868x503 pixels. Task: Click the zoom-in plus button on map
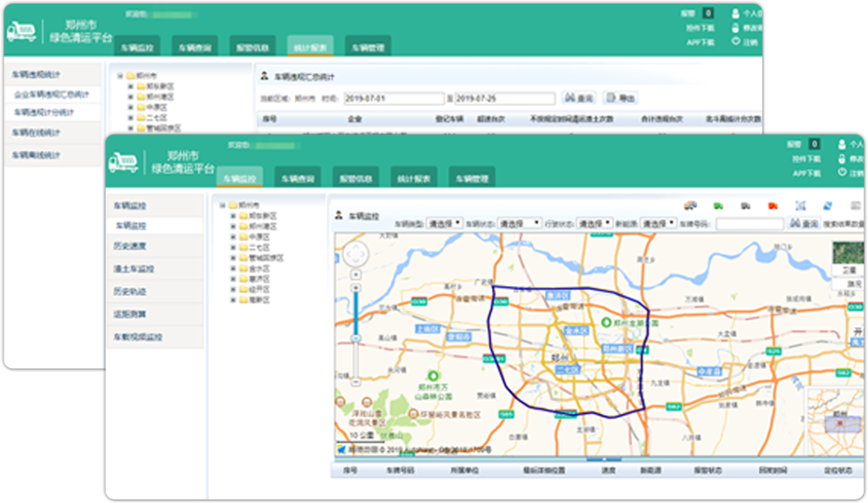point(356,288)
